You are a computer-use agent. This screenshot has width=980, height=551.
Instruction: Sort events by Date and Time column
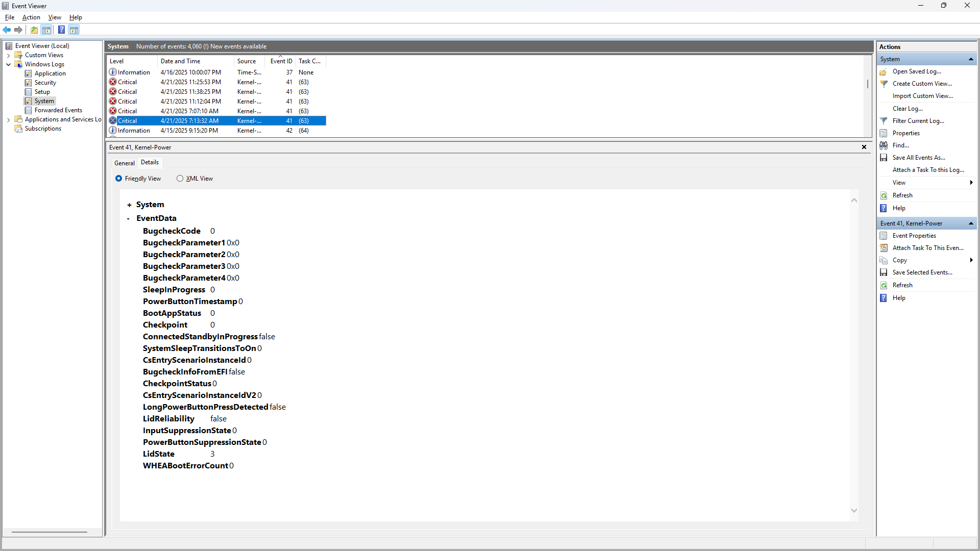pos(195,61)
